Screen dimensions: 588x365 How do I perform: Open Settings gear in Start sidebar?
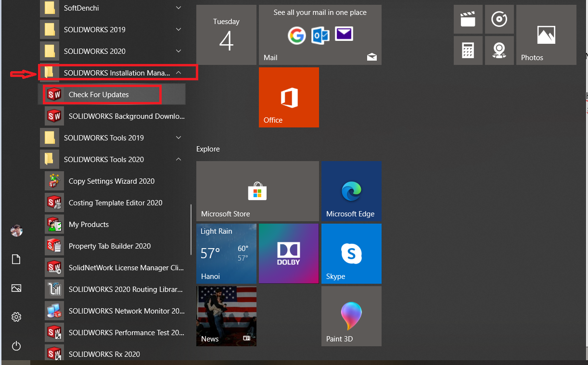pyautogui.click(x=16, y=317)
